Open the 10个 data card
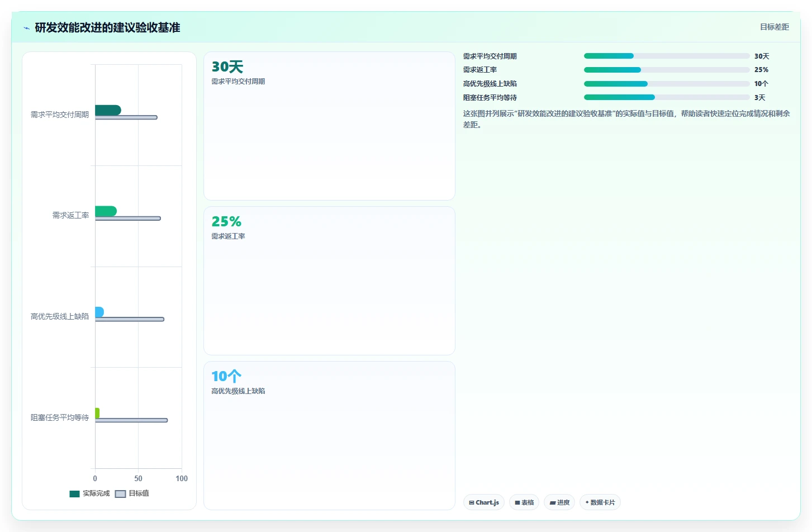Viewport: 812px width, 532px height. pos(329,435)
